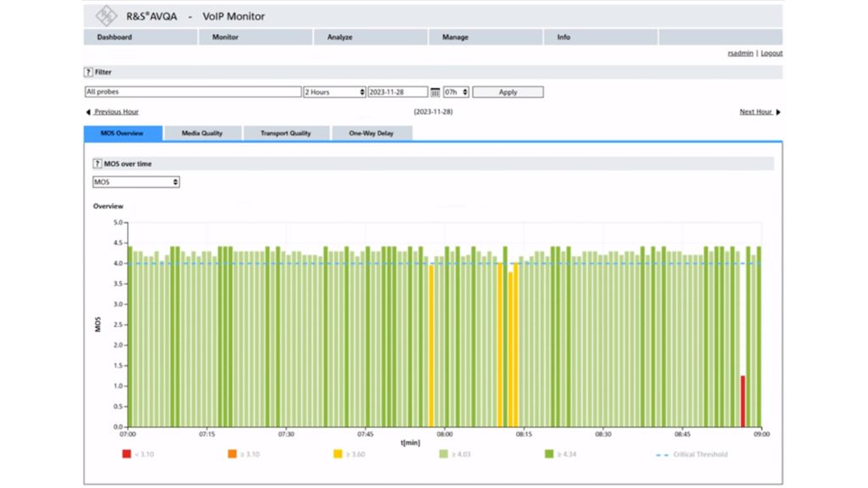This screenshot has height=488, width=868.
Task: Expand the 2 Hours duration dropdown
Action: pyautogui.click(x=334, y=92)
